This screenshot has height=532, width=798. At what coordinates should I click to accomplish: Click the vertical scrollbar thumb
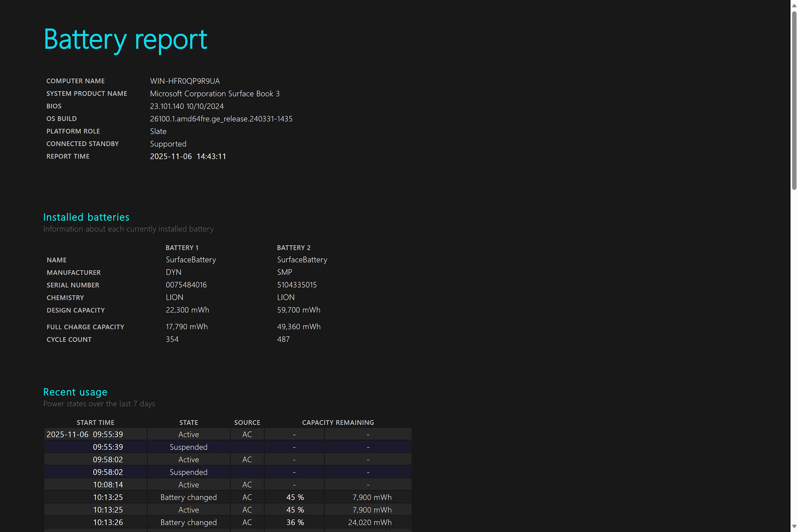click(x=794, y=100)
